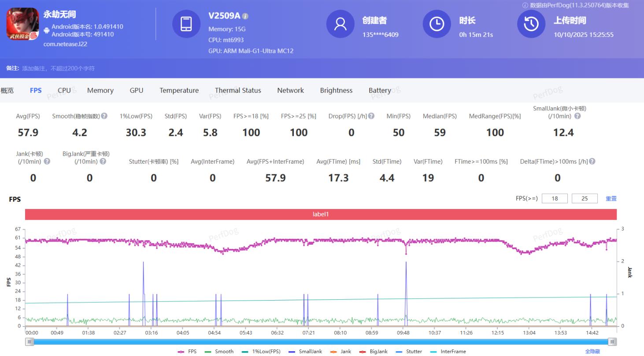Toggle FPS series in chart legend
The width and height of the screenshot is (644, 356).
pos(188,352)
